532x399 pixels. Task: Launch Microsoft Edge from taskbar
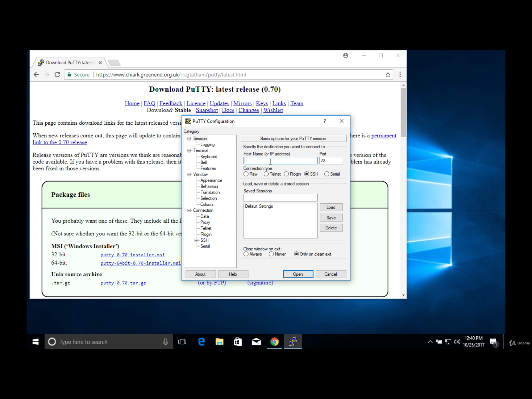pyautogui.click(x=201, y=342)
